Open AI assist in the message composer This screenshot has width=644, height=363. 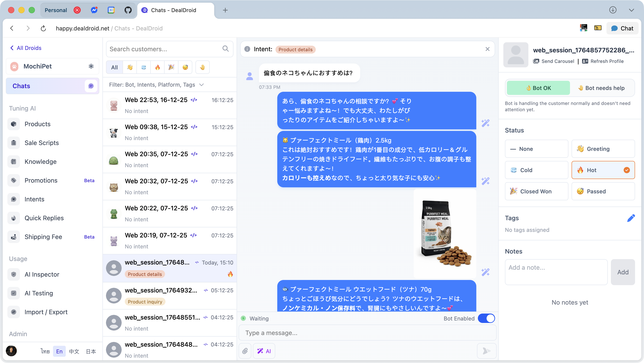pyautogui.click(x=264, y=351)
